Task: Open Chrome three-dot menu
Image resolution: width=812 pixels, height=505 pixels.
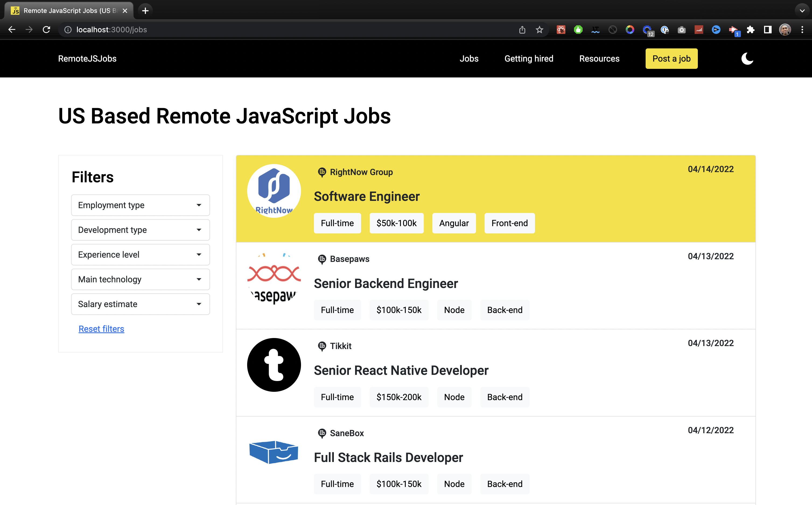Action: (802, 30)
